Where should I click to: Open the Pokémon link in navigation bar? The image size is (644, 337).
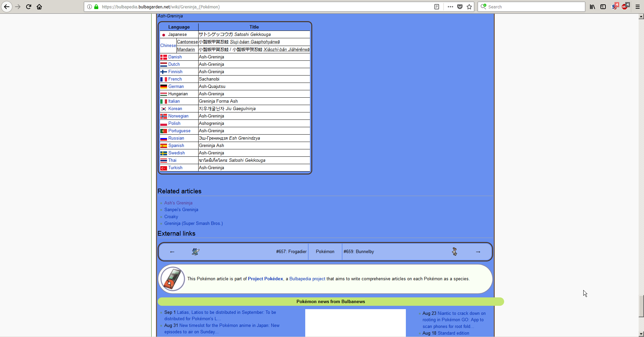(x=325, y=252)
